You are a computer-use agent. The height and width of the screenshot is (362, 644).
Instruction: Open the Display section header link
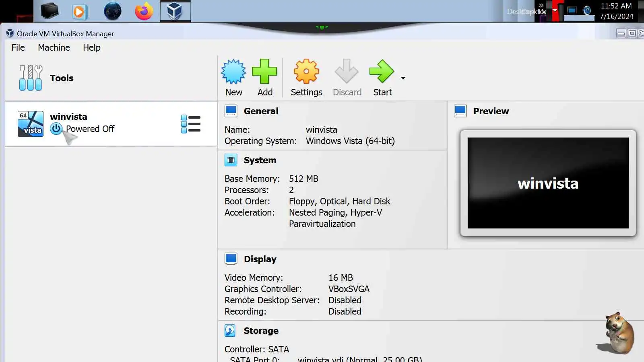[x=260, y=259]
